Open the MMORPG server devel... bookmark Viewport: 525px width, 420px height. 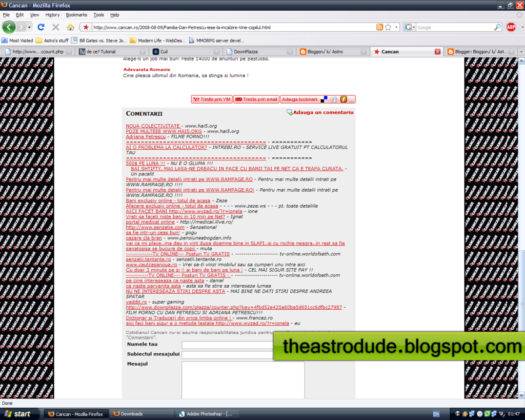click(217, 41)
